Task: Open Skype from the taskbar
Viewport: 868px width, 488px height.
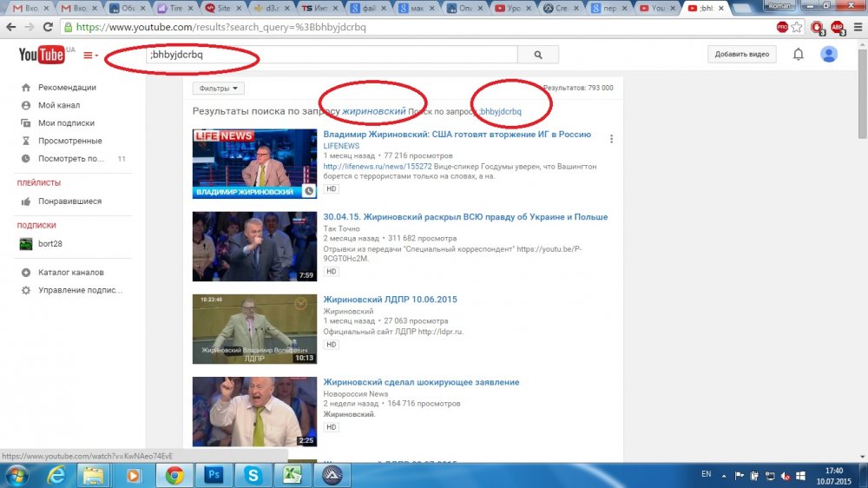Action: (x=253, y=475)
